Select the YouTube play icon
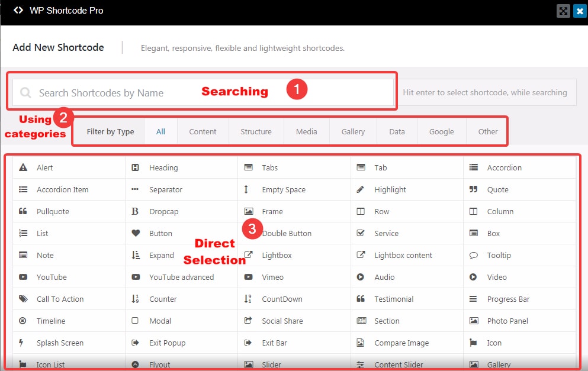The height and width of the screenshot is (371, 588). [x=23, y=277]
